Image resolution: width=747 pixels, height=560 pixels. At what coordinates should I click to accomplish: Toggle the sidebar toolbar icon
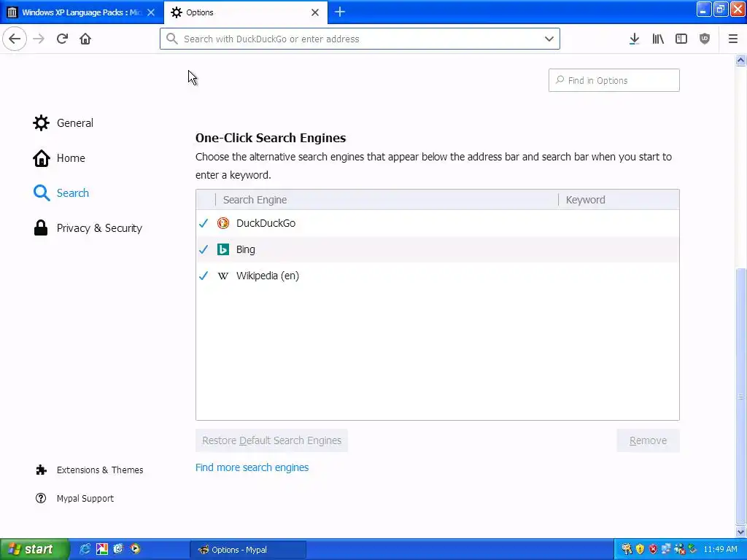tap(681, 39)
